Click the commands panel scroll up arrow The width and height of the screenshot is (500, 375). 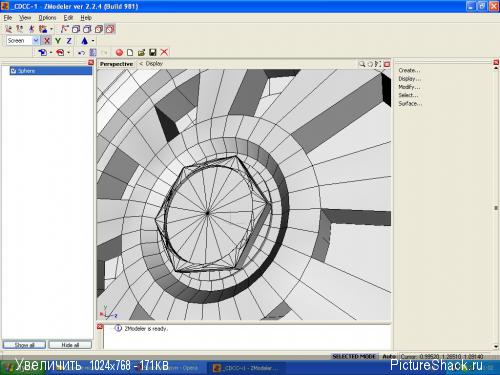496,68
